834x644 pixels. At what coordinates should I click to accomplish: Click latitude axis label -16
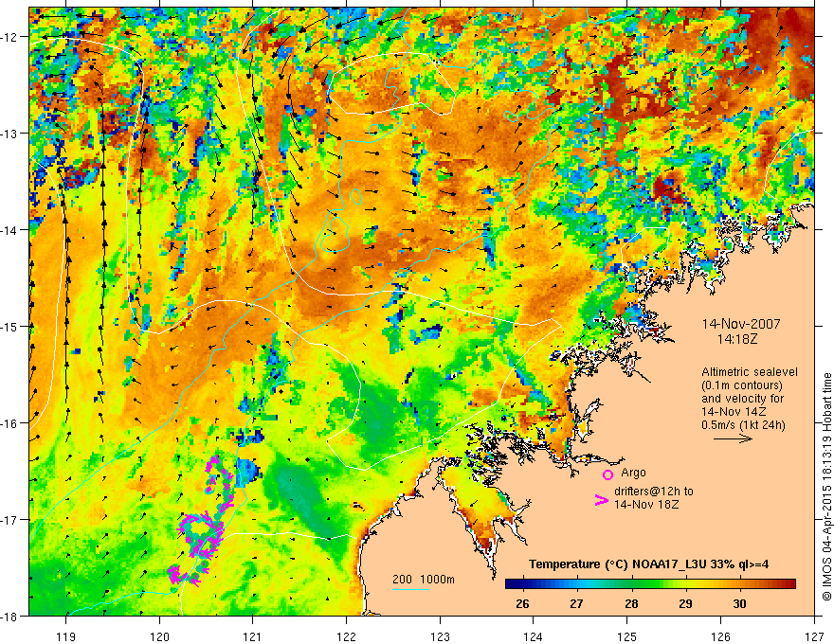9,423
